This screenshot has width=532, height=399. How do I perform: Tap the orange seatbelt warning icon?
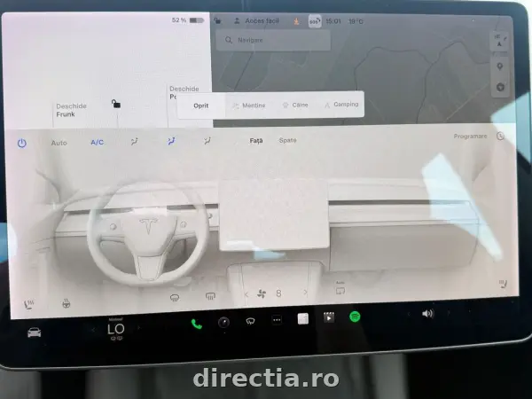296,21
